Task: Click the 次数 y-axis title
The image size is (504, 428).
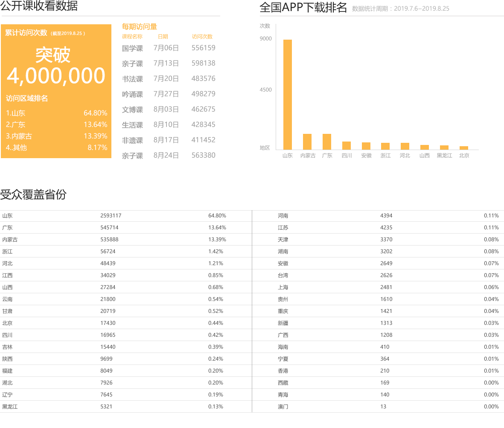Action: tap(265, 26)
